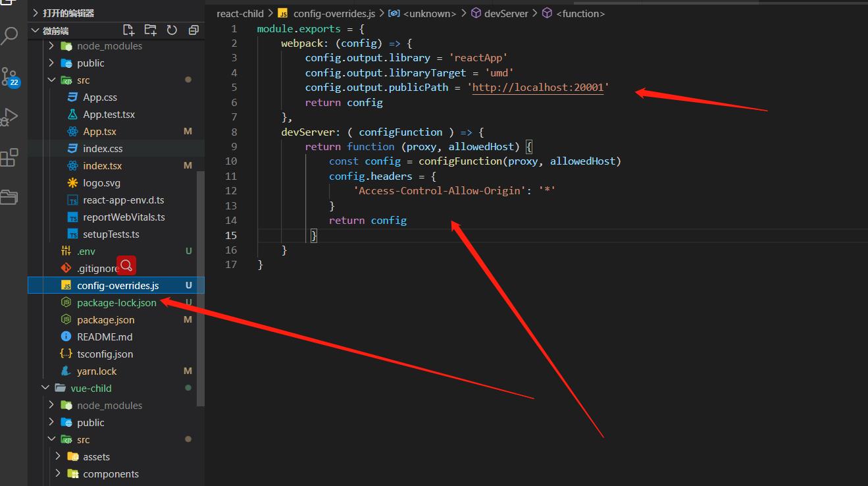This screenshot has height=486, width=868.
Task: Collapse all folders in explorer
Action: [193, 30]
